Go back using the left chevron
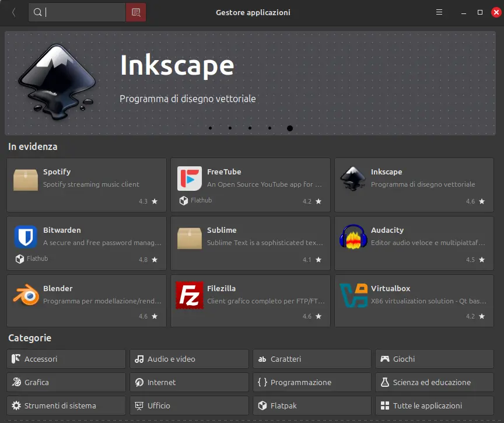504x423 pixels. (x=14, y=12)
